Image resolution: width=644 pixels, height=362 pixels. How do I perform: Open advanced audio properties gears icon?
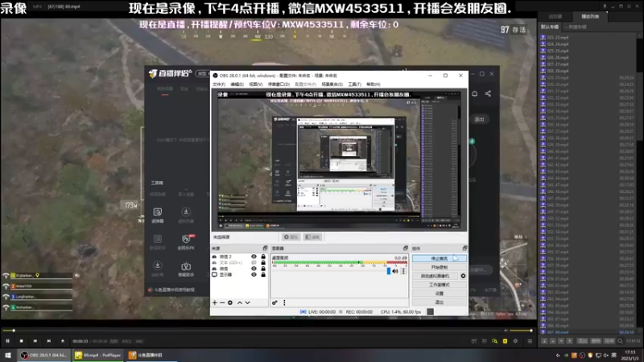pos(275,302)
